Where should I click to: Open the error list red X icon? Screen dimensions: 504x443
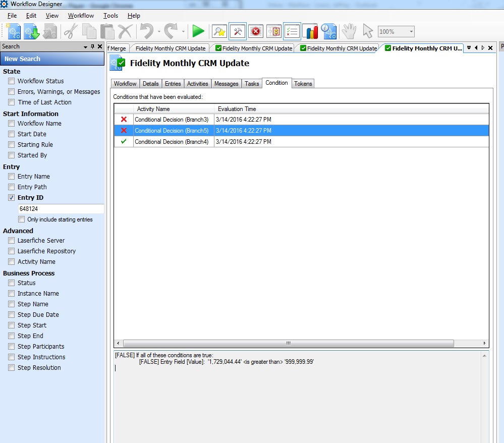(256, 31)
